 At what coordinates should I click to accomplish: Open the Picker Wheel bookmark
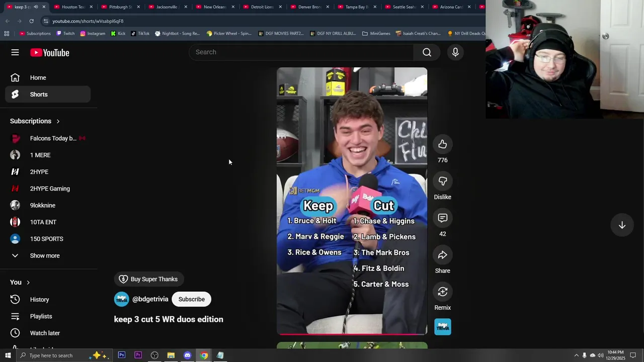229,34
